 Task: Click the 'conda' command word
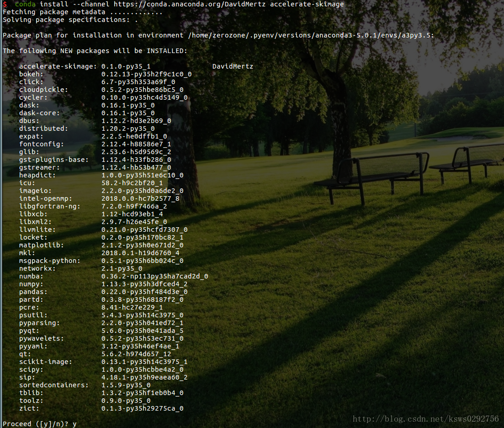point(25,4)
